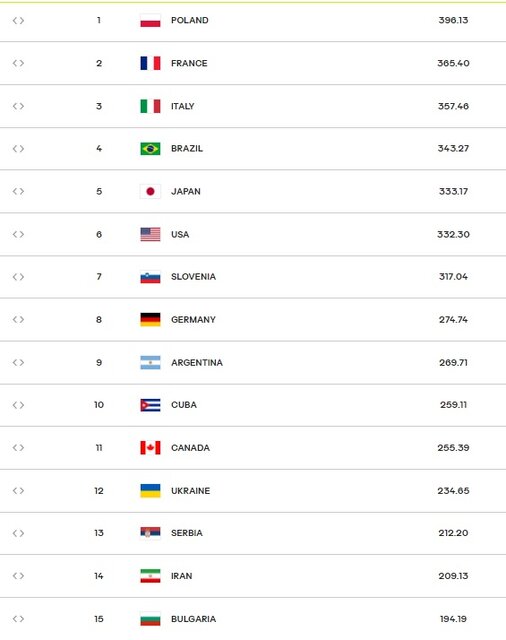Expand the Slovenia row arrows
This screenshot has height=640, width=506.
(18, 277)
